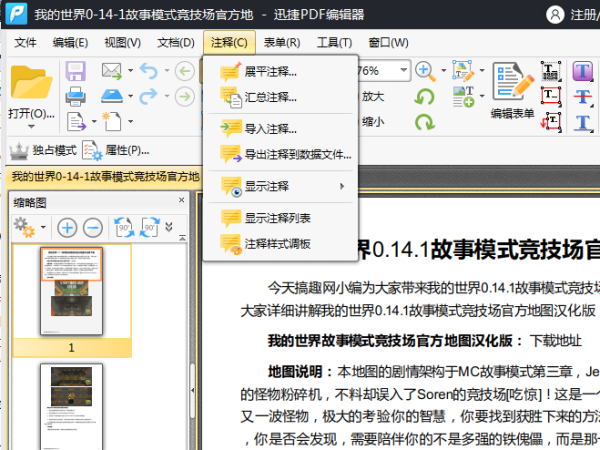Click the zoom-in magnifier tool
The height and width of the screenshot is (450, 600).
425,71
